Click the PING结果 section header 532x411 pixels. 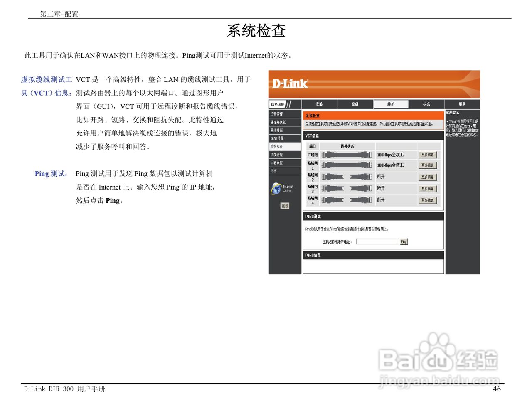point(373,255)
